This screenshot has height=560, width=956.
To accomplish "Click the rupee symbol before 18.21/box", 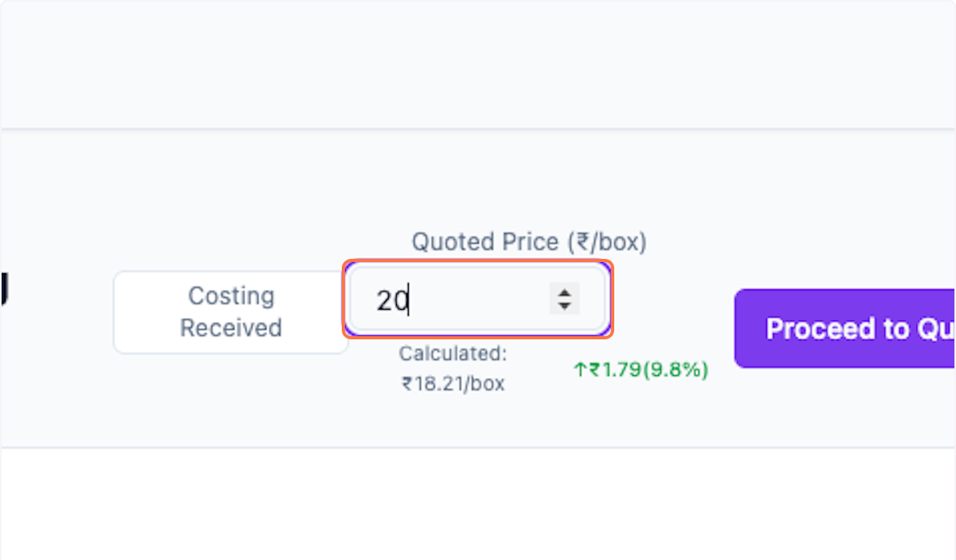I will tap(406, 384).
